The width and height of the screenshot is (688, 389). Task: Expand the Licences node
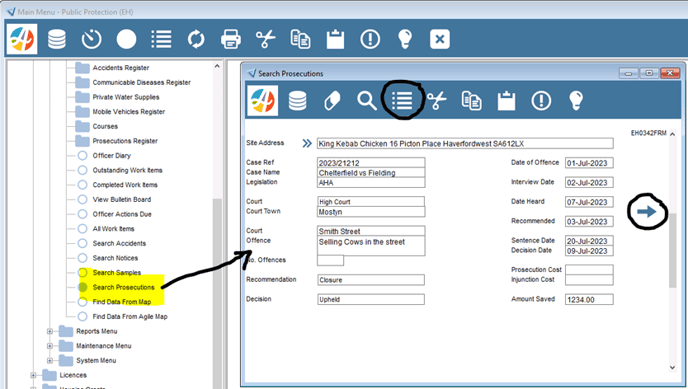coord(33,375)
